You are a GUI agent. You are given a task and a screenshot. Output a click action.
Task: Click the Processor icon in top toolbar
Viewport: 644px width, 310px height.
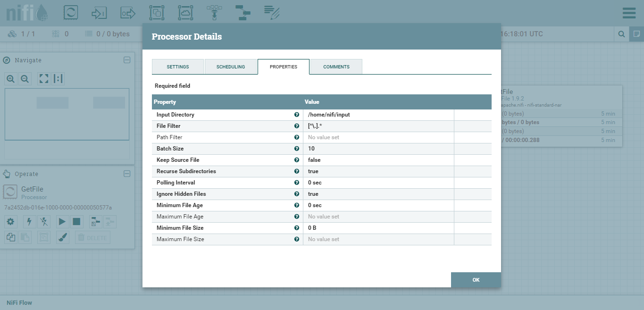[x=71, y=13]
